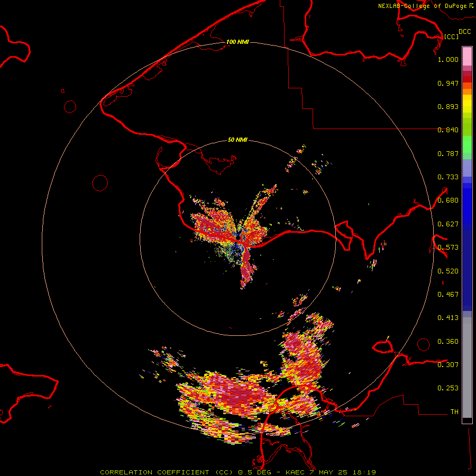This screenshot has width=476, height=476.
Task: Click the 0.467 scale value
Action: pyautogui.click(x=448, y=295)
